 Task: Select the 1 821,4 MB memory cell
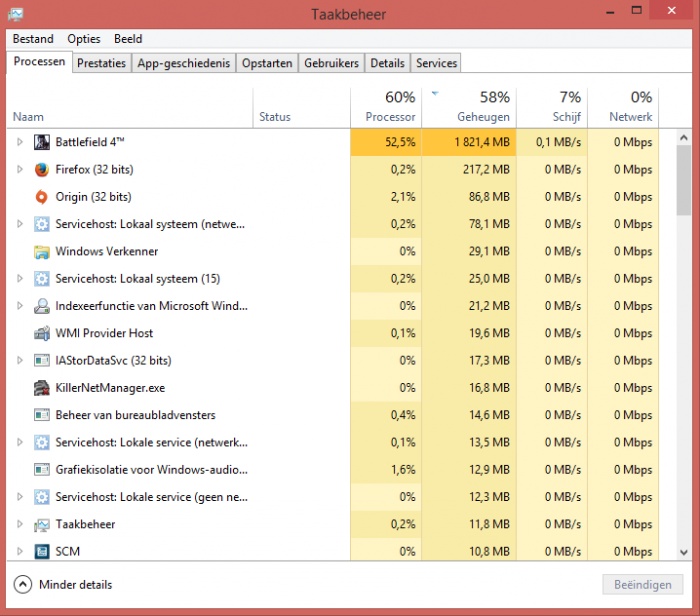(469, 142)
